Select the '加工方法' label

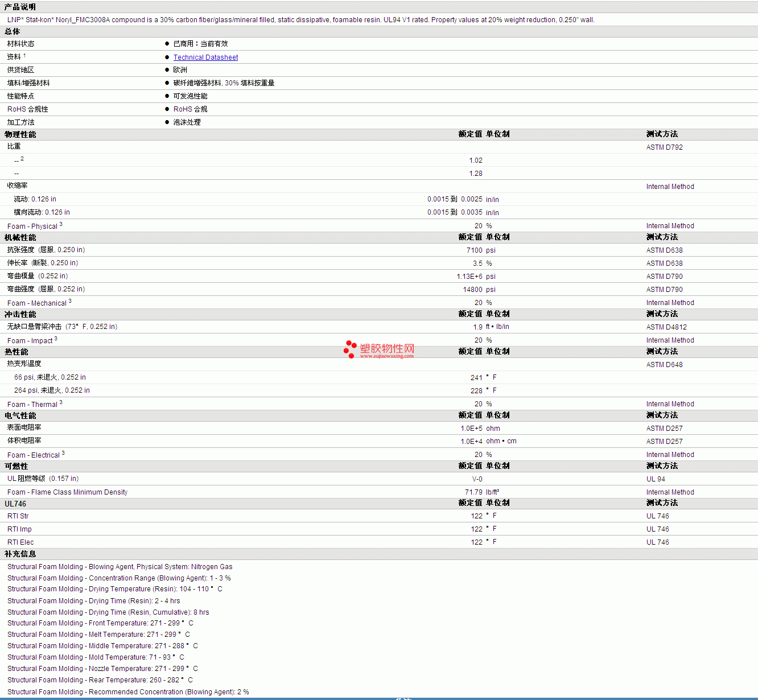21,122
